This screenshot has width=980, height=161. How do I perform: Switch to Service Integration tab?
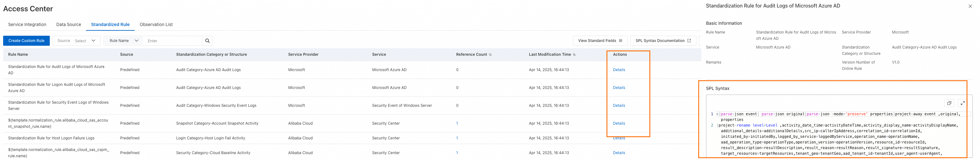[27, 24]
